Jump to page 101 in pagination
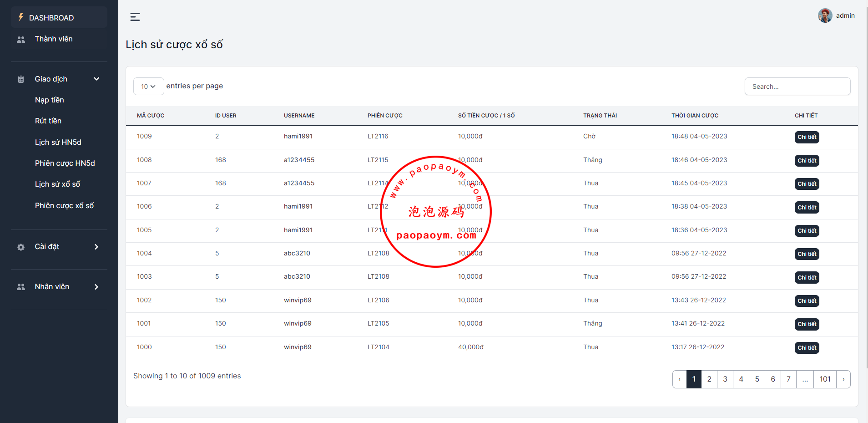This screenshot has height=423, width=868. [x=825, y=379]
